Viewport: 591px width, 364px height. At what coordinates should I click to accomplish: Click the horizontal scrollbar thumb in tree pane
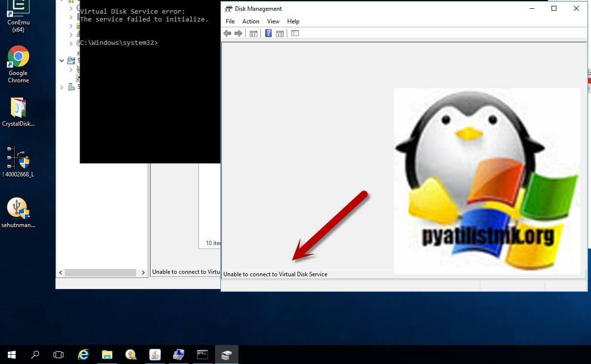[x=100, y=273]
